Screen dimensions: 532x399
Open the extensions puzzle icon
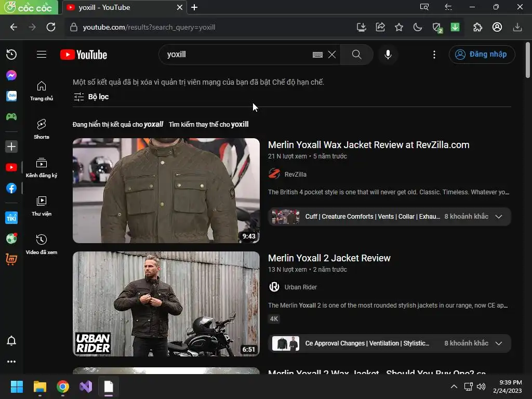coord(478,27)
